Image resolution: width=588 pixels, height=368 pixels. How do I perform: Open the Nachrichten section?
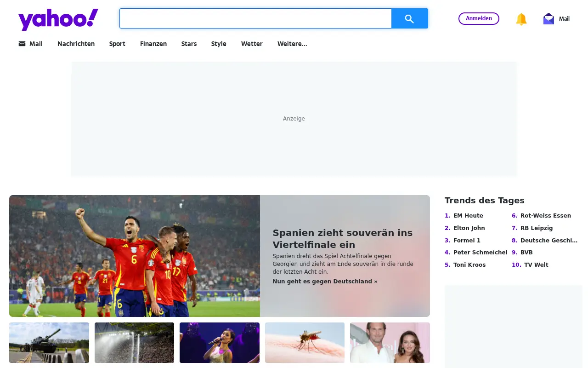pyautogui.click(x=76, y=44)
